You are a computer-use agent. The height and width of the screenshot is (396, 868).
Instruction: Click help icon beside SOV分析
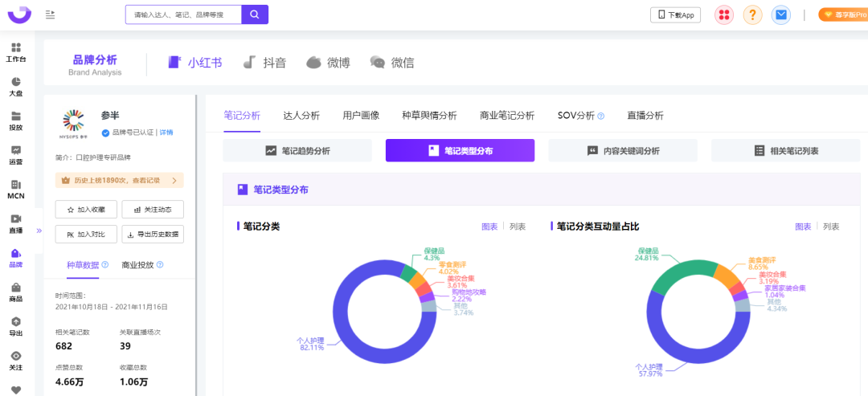coord(601,116)
